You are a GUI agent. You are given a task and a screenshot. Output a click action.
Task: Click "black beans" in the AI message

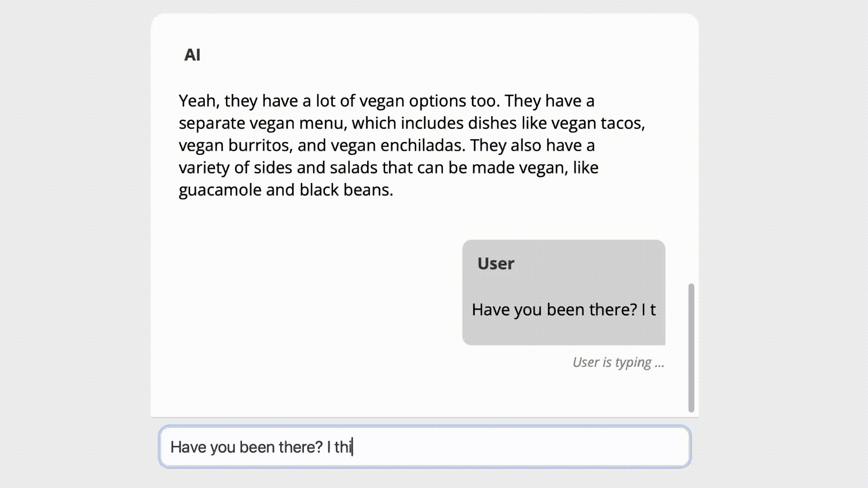point(344,190)
